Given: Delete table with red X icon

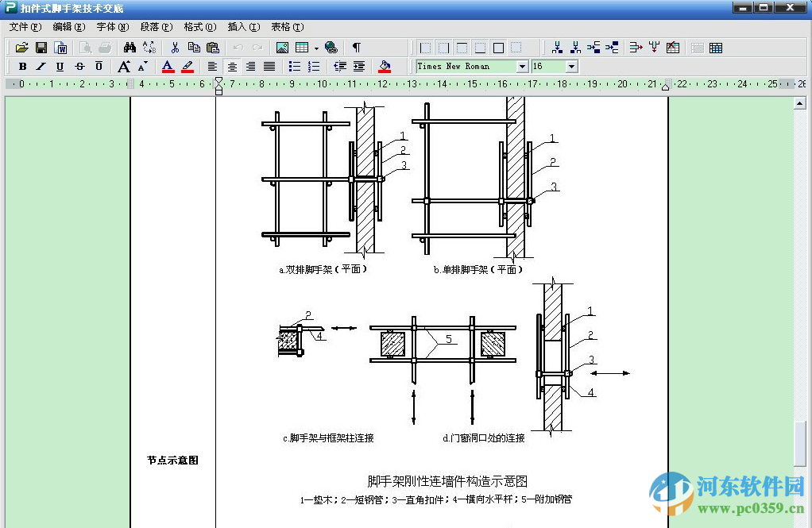Looking at the screenshot, I should [x=673, y=48].
